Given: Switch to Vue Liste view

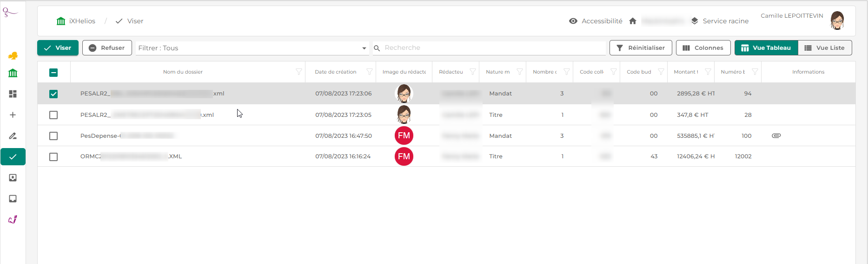Looking at the screenshot, I should coord(824,48).
